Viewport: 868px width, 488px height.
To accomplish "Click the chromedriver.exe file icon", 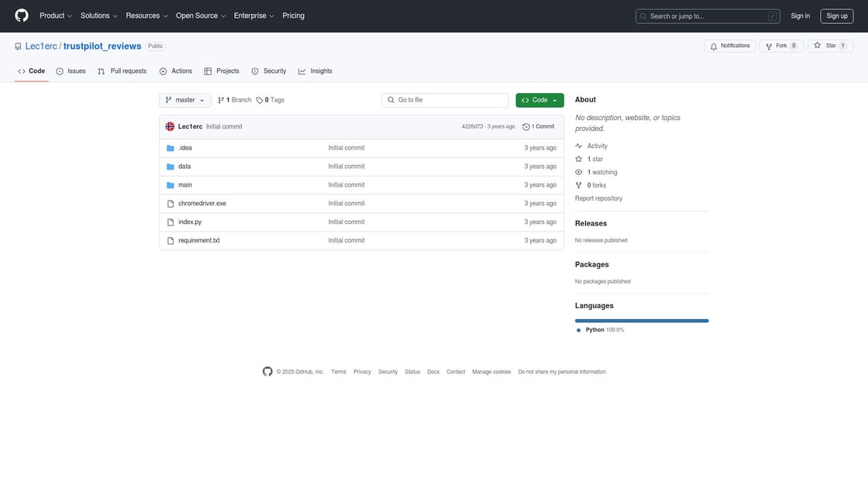I will click(170, 204).
